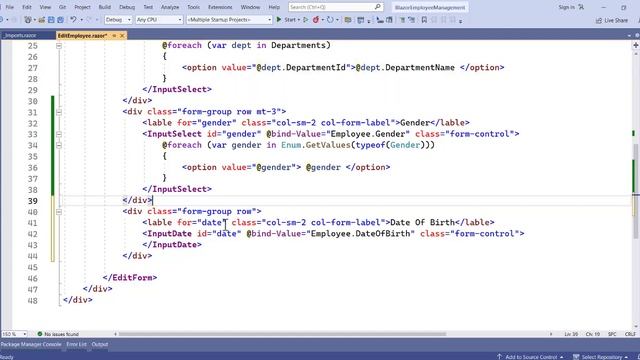
Task: Open the Any CPU platform dropdown
Action: click(x=159, y=20)
